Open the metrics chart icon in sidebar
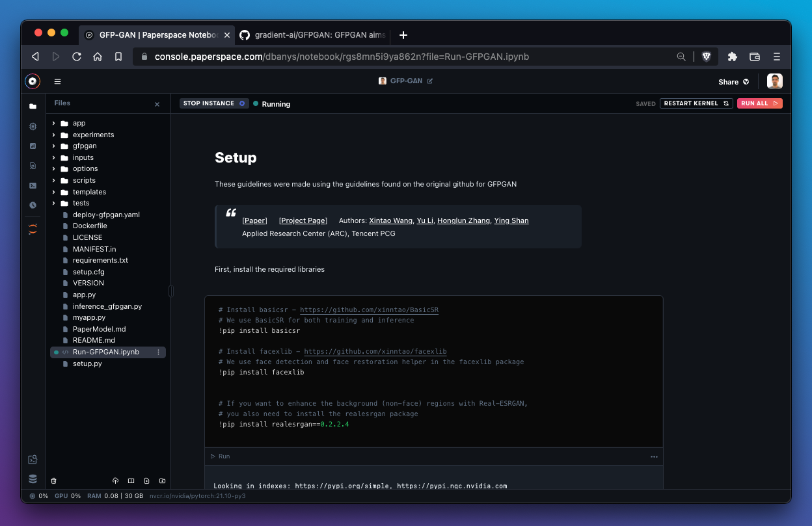Image resolution: width=812 pixels, height=526 pixels. point(33,146)
